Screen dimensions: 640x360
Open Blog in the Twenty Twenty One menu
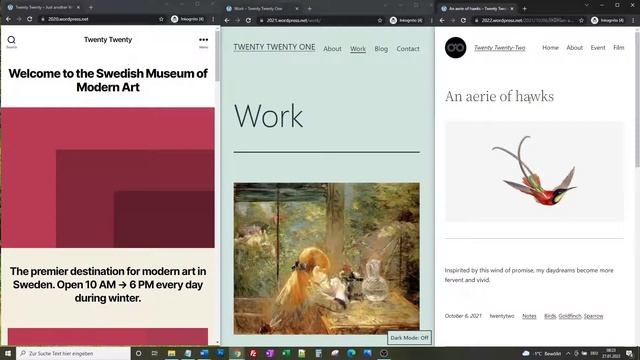[381, 49]
